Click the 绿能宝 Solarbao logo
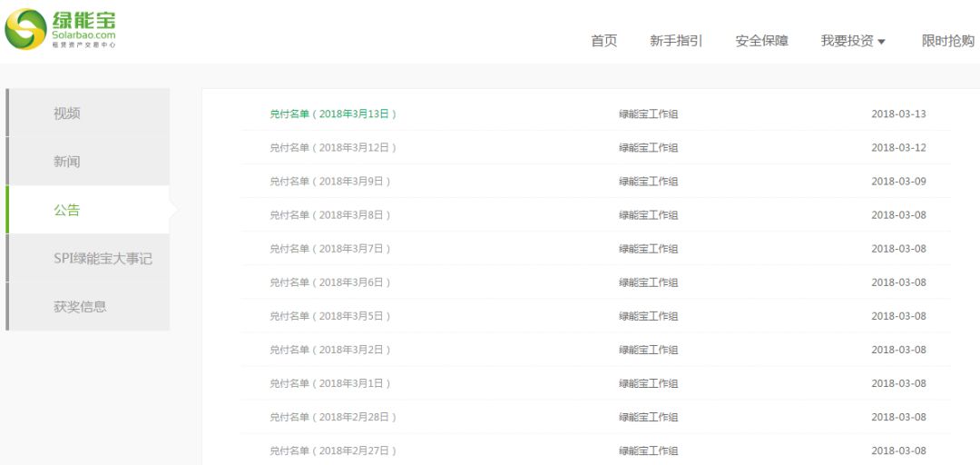The height and width of the screenshot is (465, 980). [x=60, y=29]
